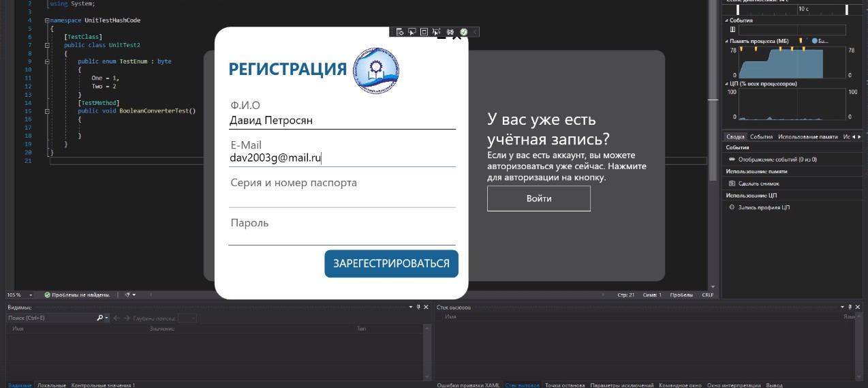Screen dimensions: 868x388
Task: Open the Ошибки привязки XAML tab
Action: click(468, 385)
